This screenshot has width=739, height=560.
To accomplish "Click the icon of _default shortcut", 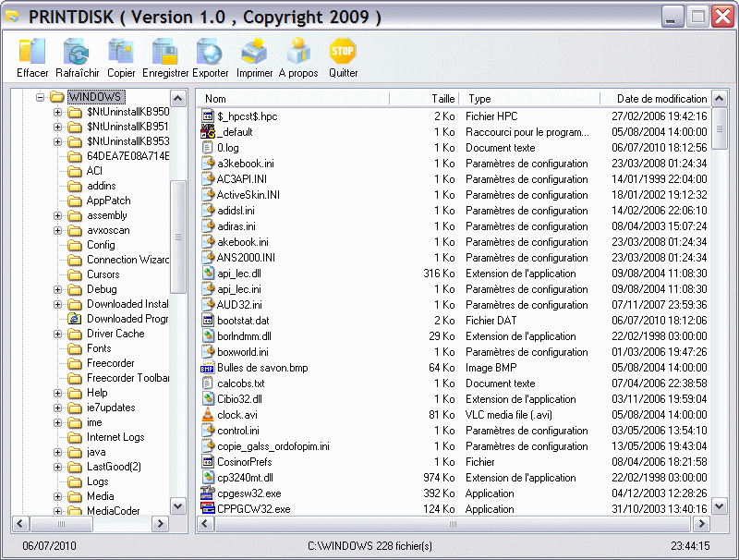I will pos(208,132).
